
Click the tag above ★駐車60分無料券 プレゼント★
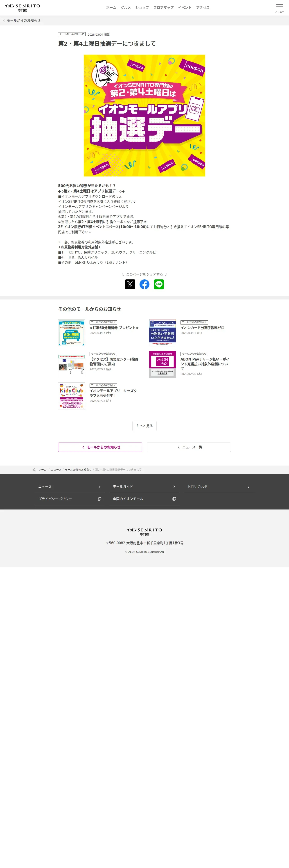[103, 322]
